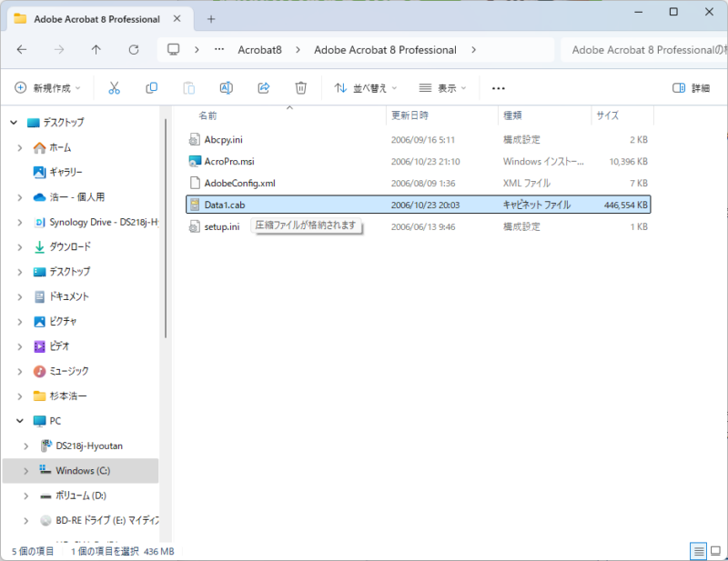Select the AcroPro.msi installer icon
This screenshot has width=728, height=561.
(x=195, y=162)
